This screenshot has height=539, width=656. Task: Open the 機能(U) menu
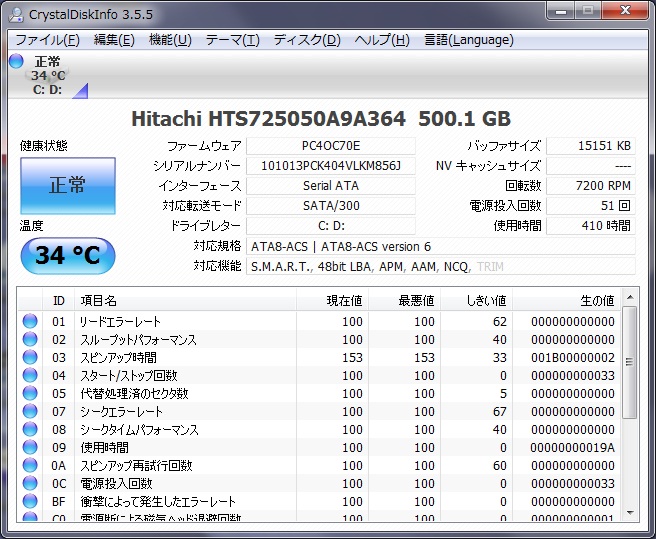click(170, 40)
